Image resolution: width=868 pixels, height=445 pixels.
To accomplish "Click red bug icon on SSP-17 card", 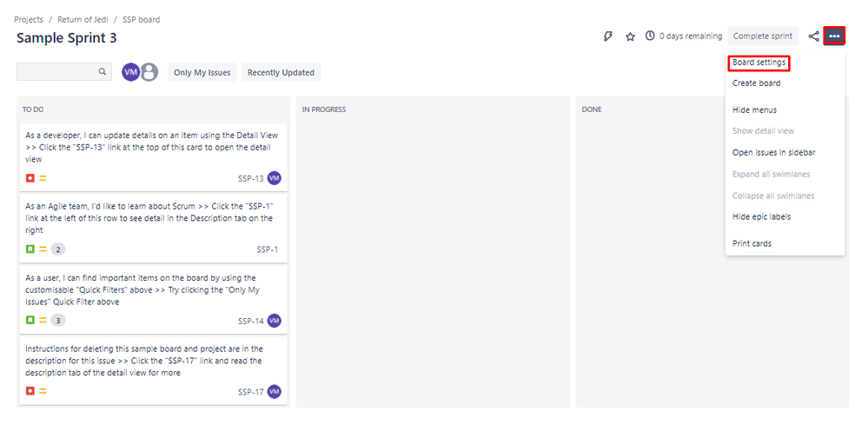I will coord(30,391).
